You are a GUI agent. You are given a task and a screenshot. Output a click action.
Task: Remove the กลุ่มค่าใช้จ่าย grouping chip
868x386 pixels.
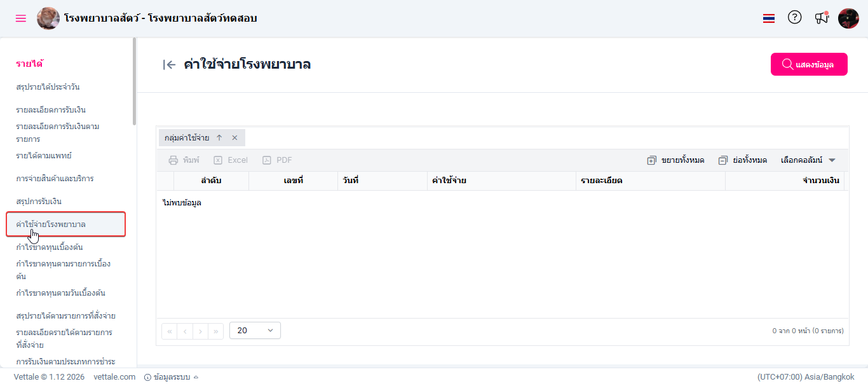(x=234, y=138)
